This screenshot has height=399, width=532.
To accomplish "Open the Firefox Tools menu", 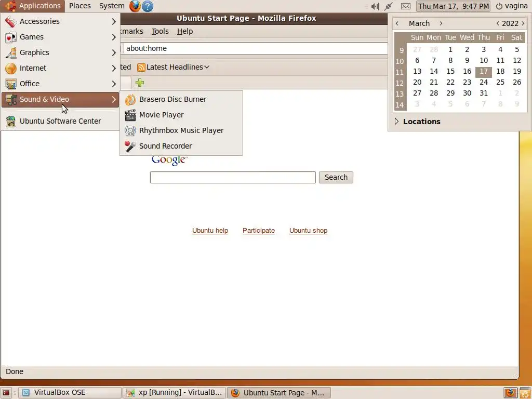I will click(x=160, y=31).
